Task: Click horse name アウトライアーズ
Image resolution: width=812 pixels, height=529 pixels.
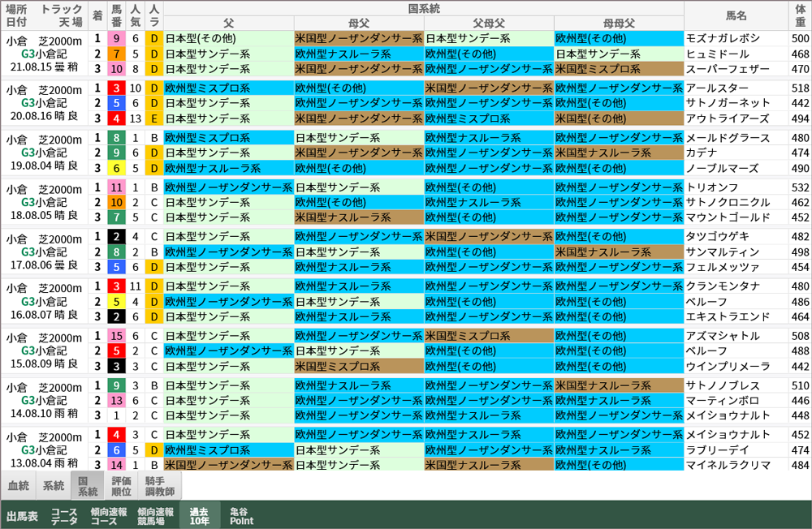Action: pos(728,118)
